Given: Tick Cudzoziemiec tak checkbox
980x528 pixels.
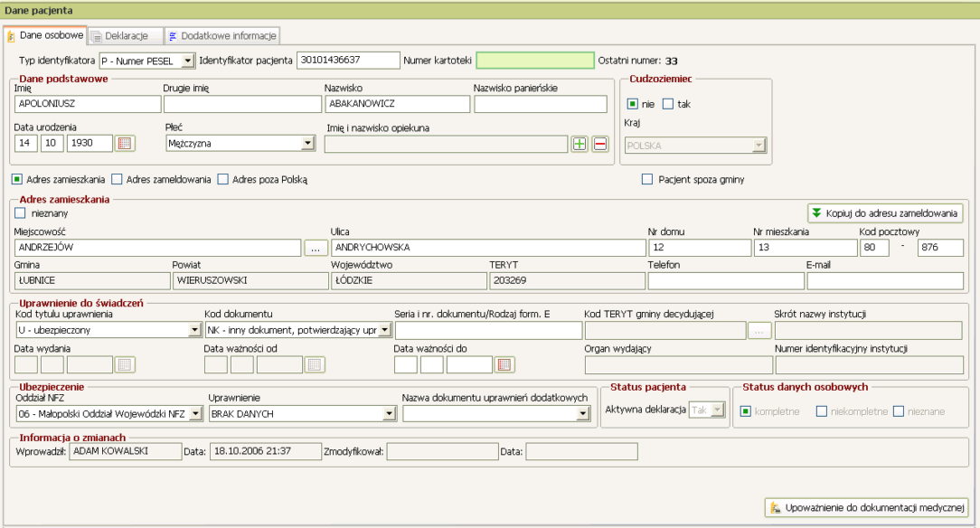Looking at the screenshot, I should click(x=667, y=104).
